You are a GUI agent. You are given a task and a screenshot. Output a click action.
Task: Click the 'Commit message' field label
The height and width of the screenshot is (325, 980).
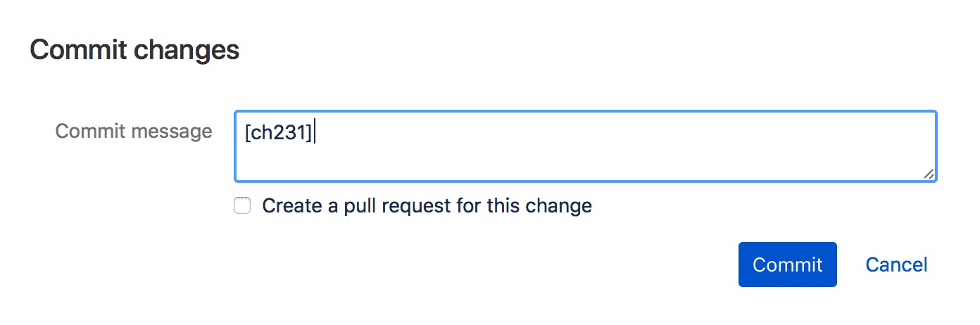coord(134,132)
